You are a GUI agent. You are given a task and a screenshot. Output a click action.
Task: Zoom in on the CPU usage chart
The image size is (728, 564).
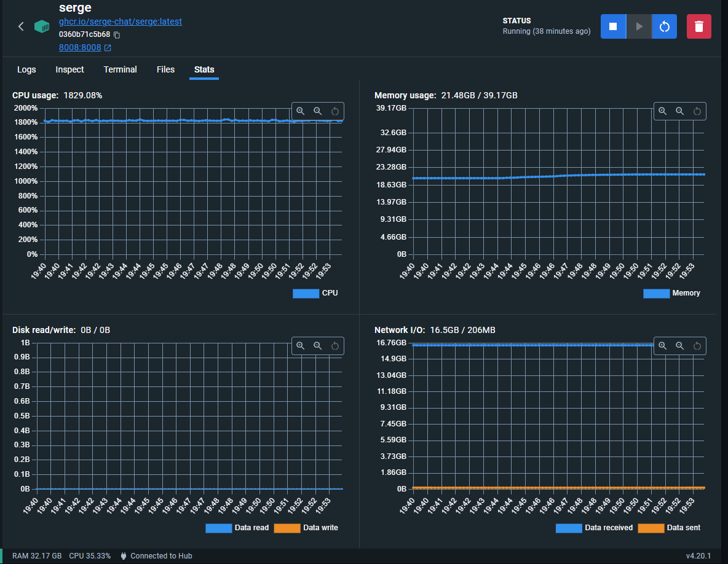point(301,111)
